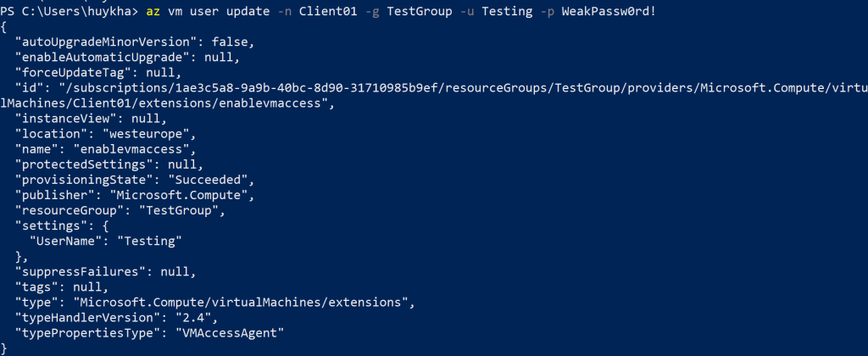Screen dimensions: 868x356
Task: Click the "Testing" UserName value
Action: tap(153, 241)
